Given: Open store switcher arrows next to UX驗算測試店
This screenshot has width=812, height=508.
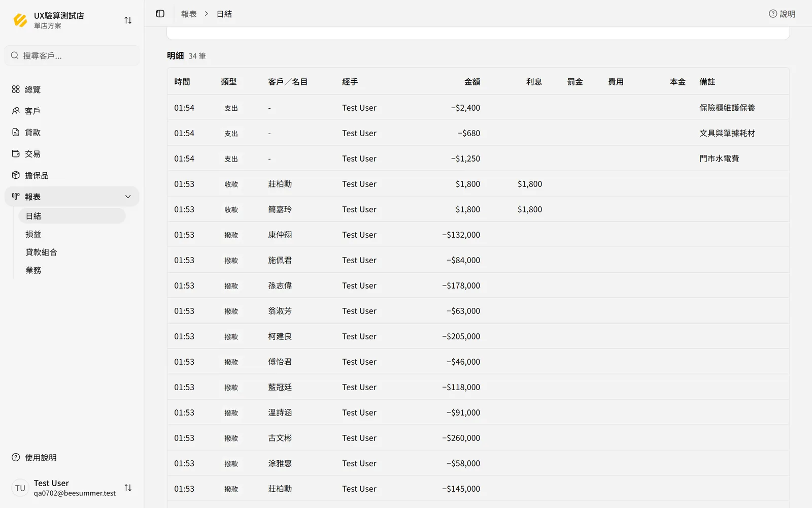Looking at the screenshot, I should click(x=128, y=20).
